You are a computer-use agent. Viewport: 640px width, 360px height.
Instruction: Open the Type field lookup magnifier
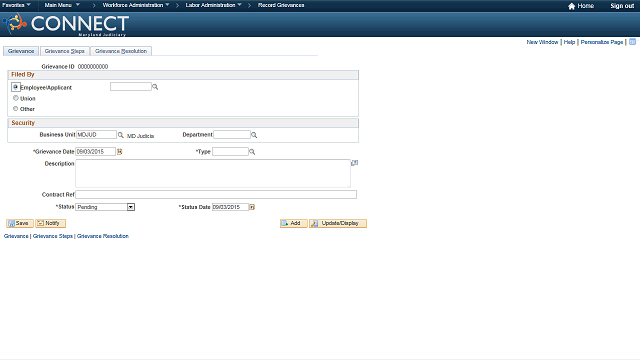coord(252,152)
